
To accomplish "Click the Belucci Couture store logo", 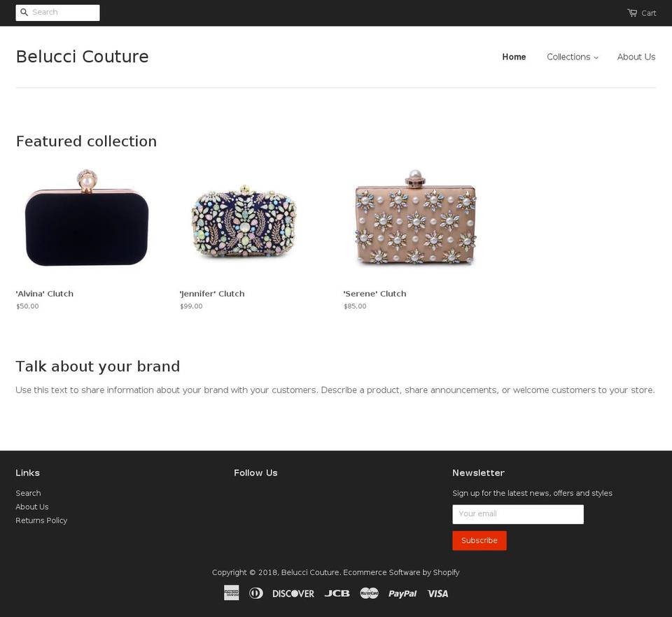I will tap(83, 57).
